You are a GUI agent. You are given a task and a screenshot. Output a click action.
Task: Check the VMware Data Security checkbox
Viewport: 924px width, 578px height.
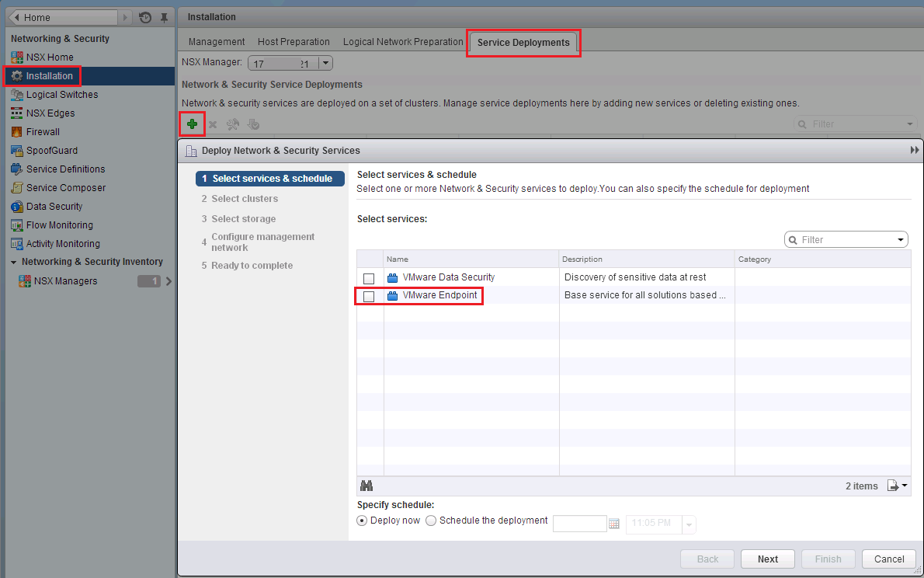369,278
